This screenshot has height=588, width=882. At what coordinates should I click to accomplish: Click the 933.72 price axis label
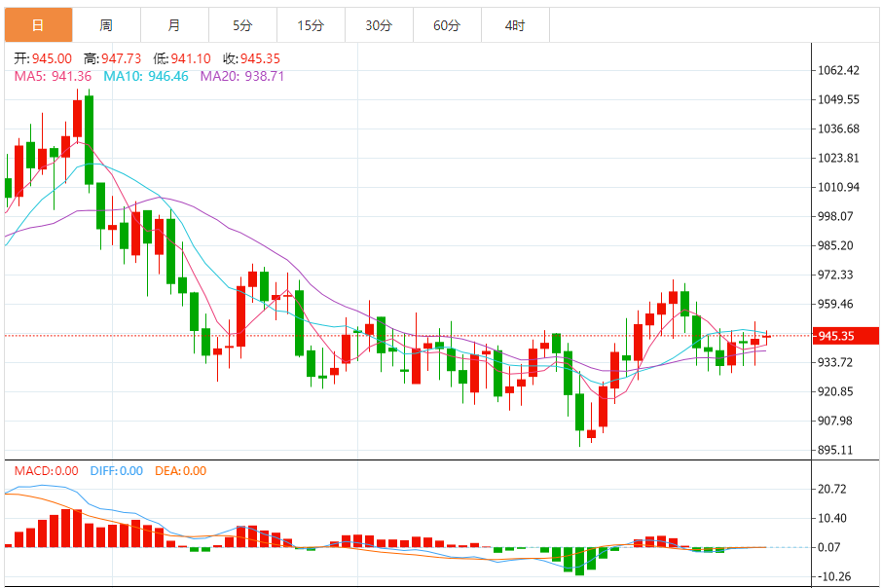[835, 362]
